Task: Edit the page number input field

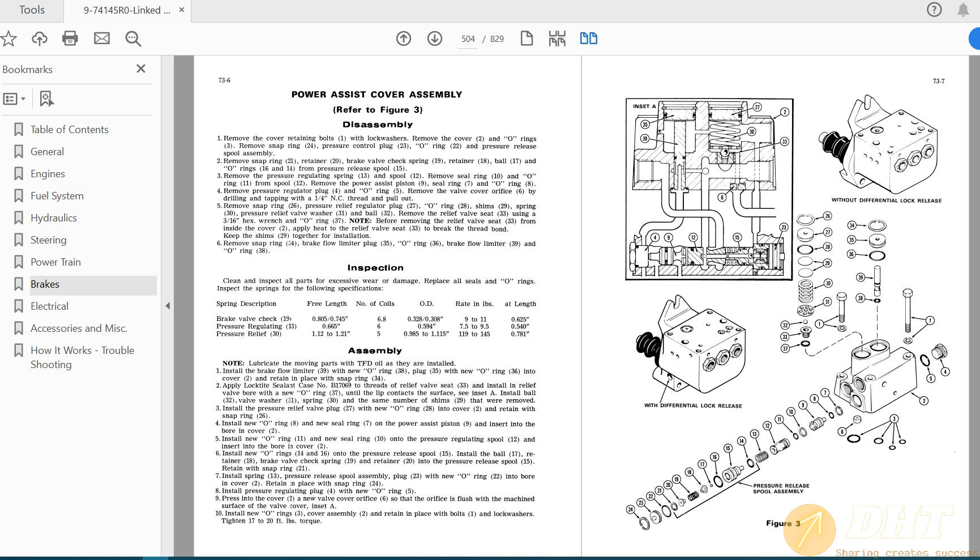Action: pyautogui.click(x=468, y=39)
